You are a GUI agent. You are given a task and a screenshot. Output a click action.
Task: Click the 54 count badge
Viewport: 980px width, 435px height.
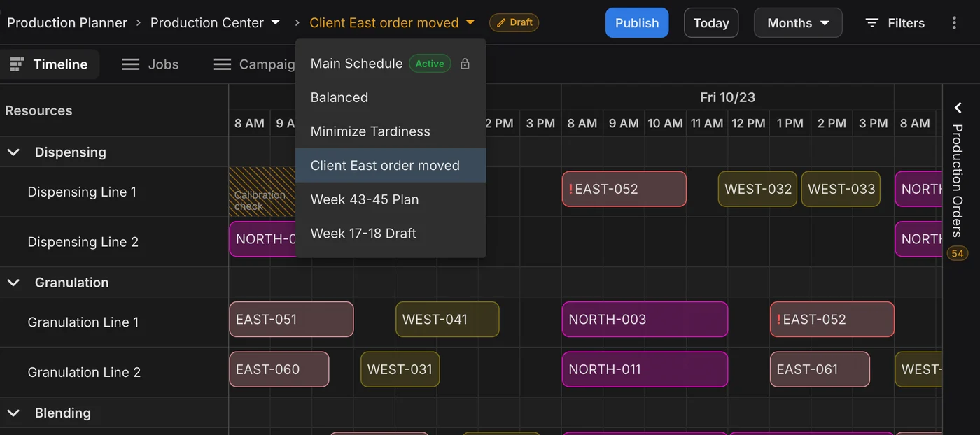[x=958, y=253]
